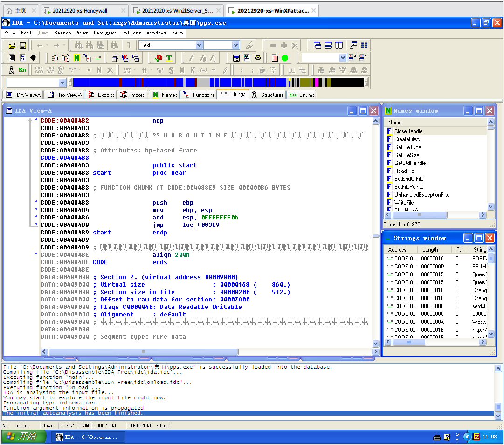Switch to the Enums tab
Viewport: 504px width, 445px height.
tap(302, 95)
